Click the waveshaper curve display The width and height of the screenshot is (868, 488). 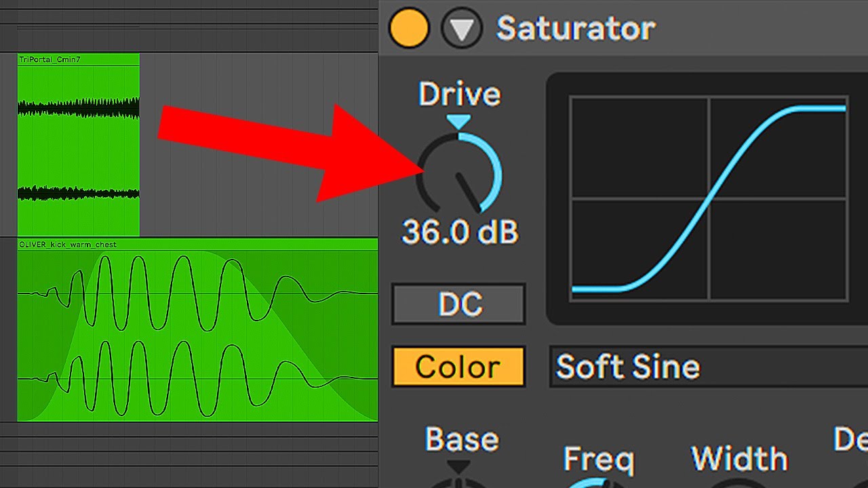[x=709, y=198]
